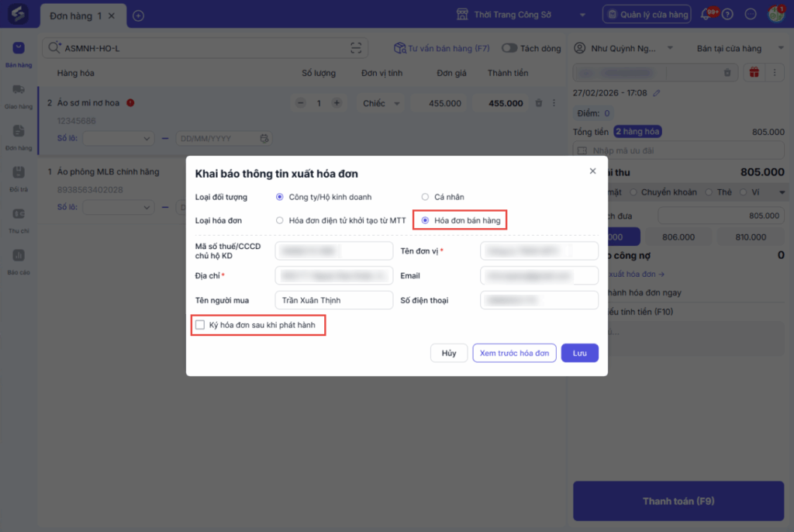Expand the Bán tại cửa hàng dropdown
The width and height of the screenshot is (794, 532).
tap(729, 48)
